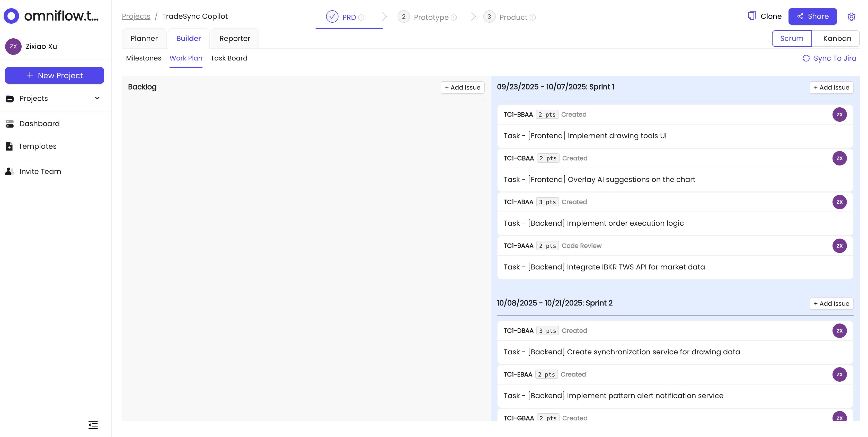Viewport: 868px width, 437px height.
Task: Add Issue to the Backlog
Action: pyautogui.click(x=462, y=87)
